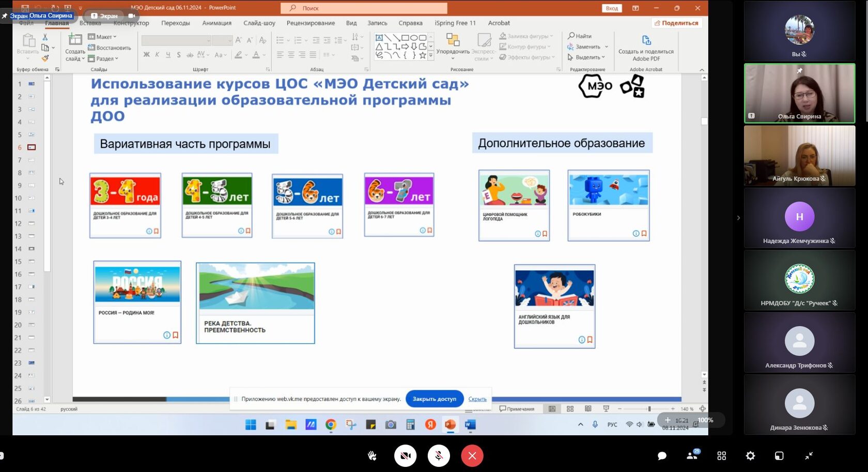Open the Shape fill (Заливка фигуры) dropdown
The height and width of the screenshot is (472, 868).
tap(526, 36)
